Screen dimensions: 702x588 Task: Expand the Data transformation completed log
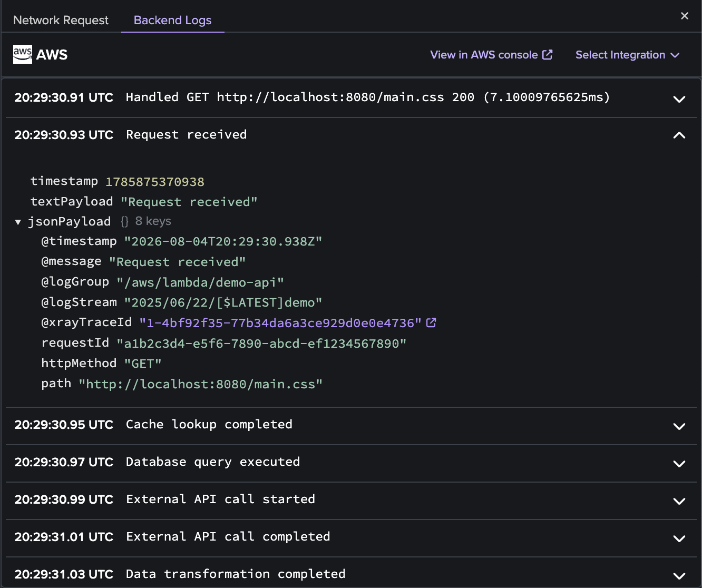[679, 575]
